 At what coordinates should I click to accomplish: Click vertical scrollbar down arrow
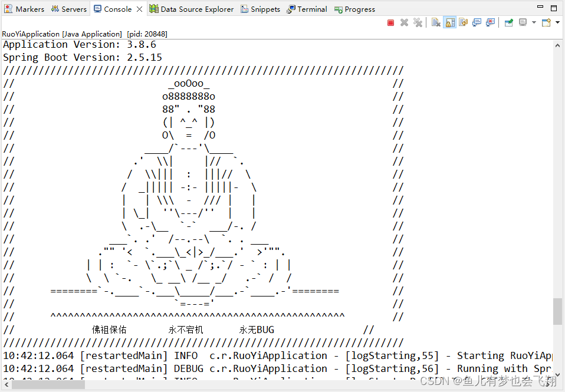[557, 375]
